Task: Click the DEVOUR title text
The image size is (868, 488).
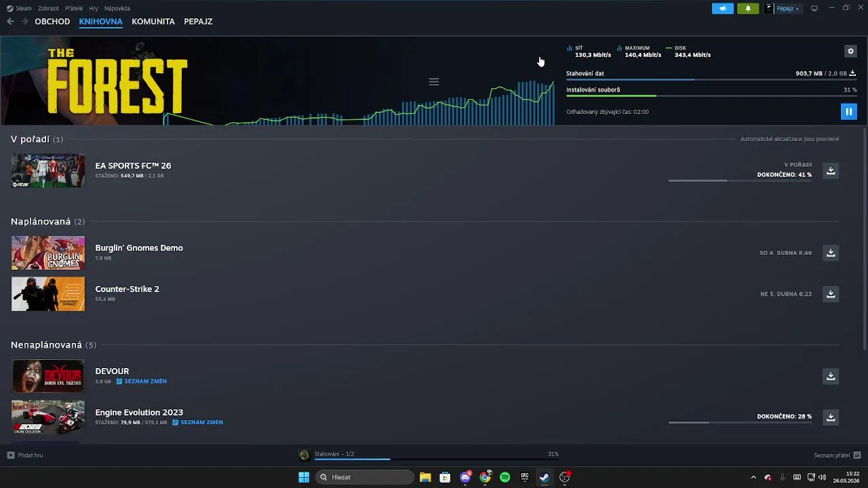Action: click(112, 371)
